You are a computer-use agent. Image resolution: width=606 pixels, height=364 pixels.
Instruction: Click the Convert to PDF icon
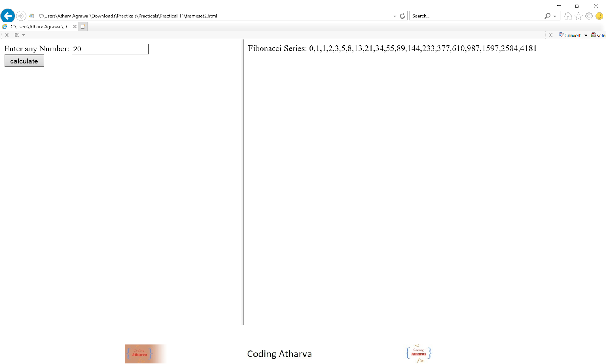[562, 35]
